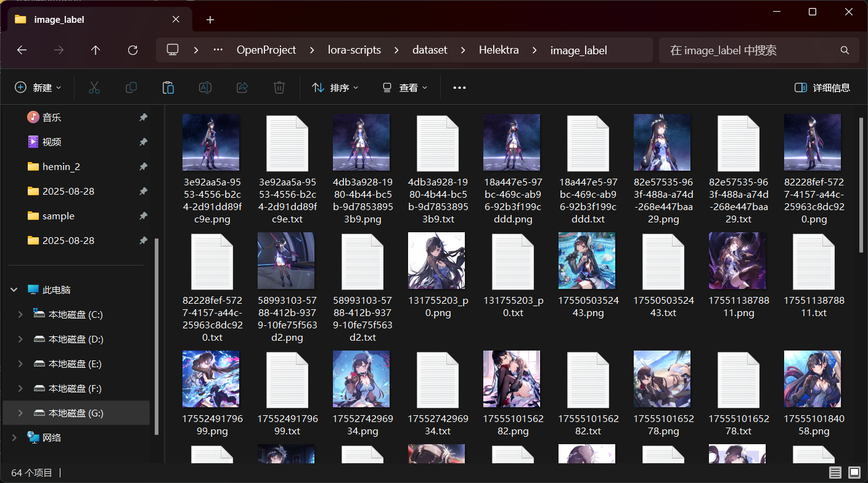The height and width of the screenshot is (483, 868).
Task: Select thumbnail 1755050352443.png image
Action: pos(587,261)
